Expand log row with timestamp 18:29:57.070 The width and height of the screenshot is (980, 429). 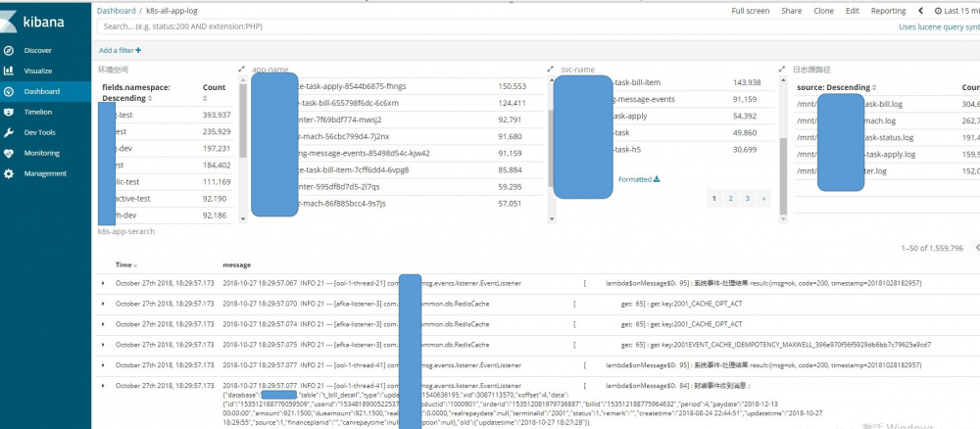[x=104, y=304]
